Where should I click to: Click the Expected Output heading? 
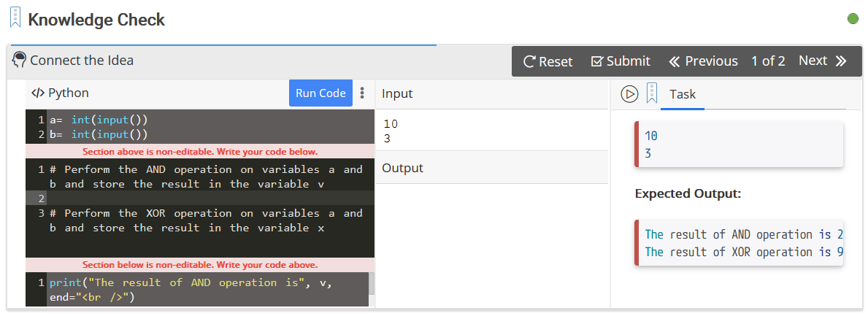[x=688, y=193]
